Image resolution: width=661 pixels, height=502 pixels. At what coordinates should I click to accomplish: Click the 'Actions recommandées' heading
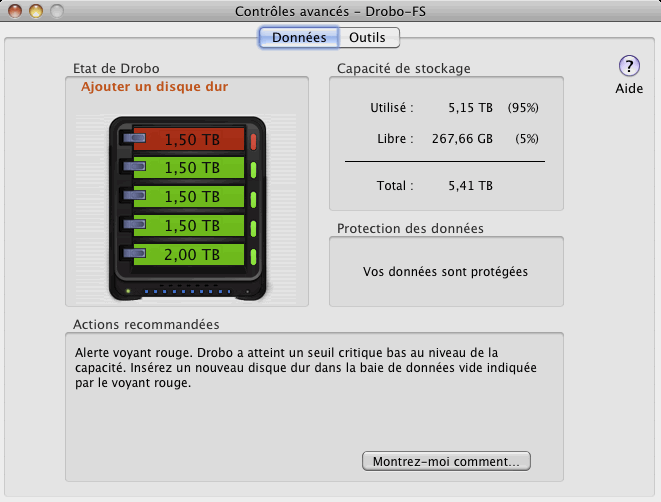pos(146,325)
